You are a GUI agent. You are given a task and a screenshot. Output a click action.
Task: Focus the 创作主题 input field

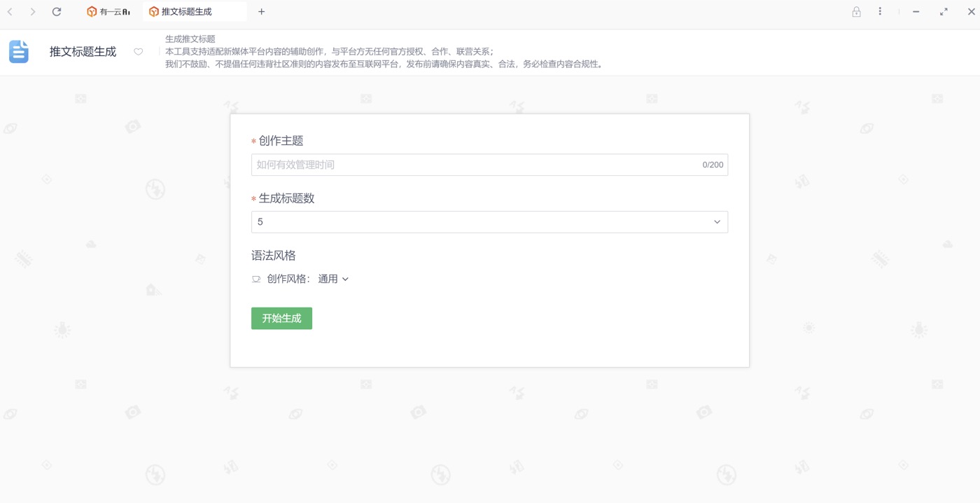[489, 165]
